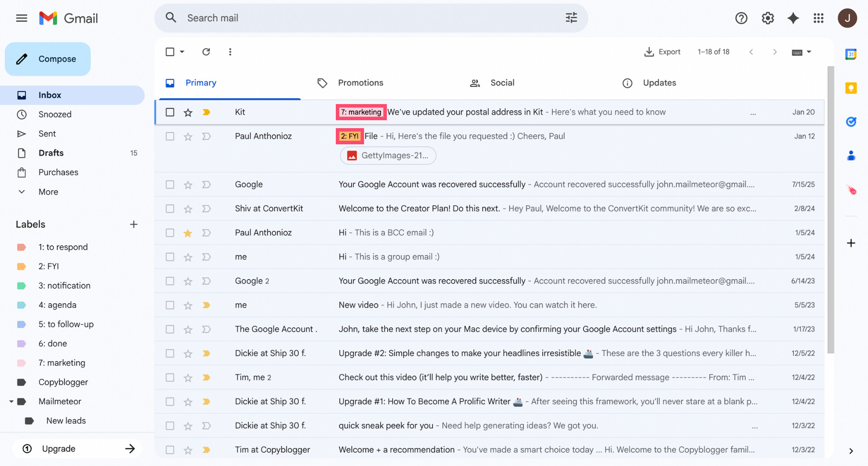Export the email list

tap(662, 51)
